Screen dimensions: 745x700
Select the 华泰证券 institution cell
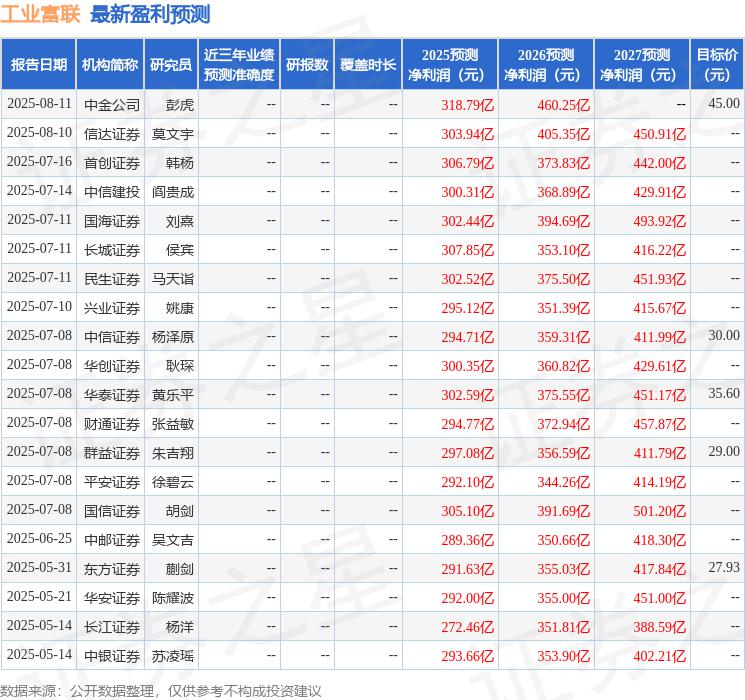tap(112, 395)
